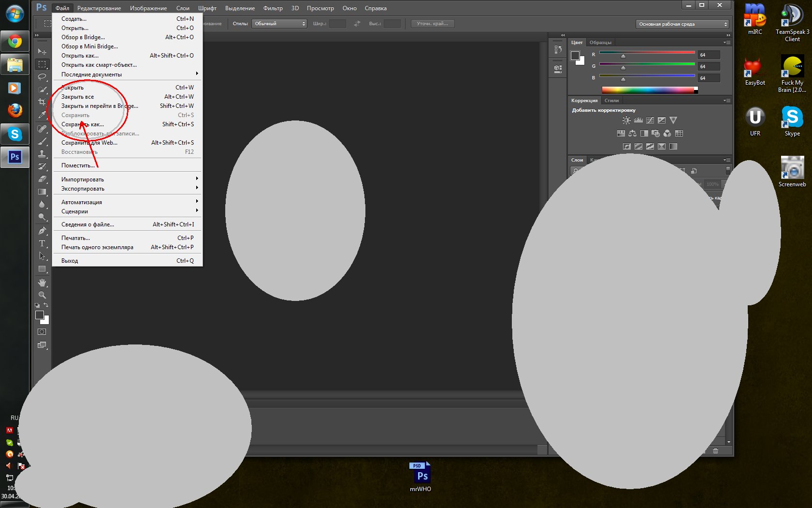The height and width of the screenshot is (508, 812).
Task: Open Фильтр menu
Action: (273, 8)
